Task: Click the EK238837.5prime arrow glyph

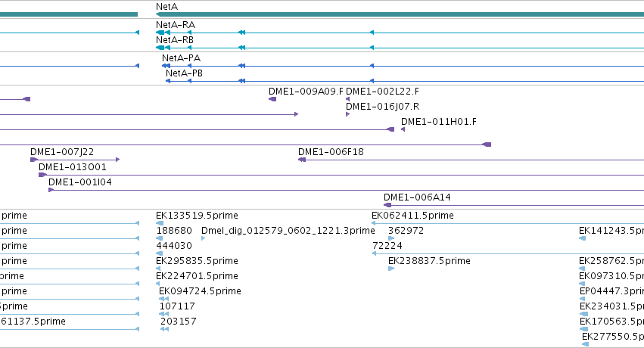Action: tap(391, 269)
